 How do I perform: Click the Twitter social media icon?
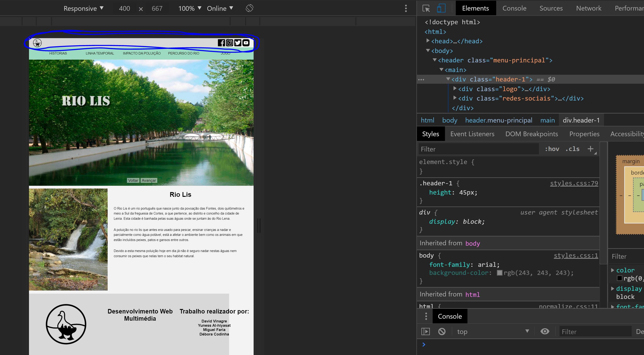pos(238,42)
